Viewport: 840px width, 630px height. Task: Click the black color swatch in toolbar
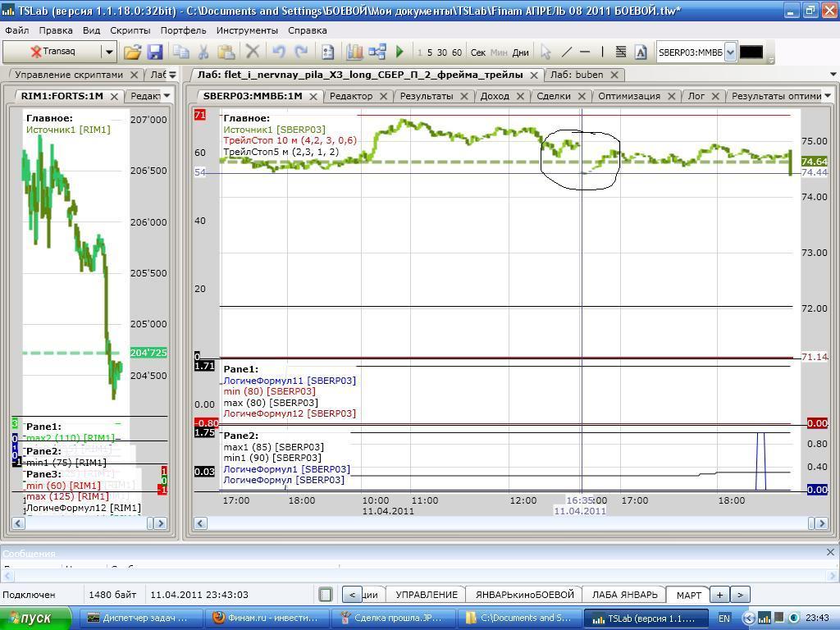tap(751, 52)
